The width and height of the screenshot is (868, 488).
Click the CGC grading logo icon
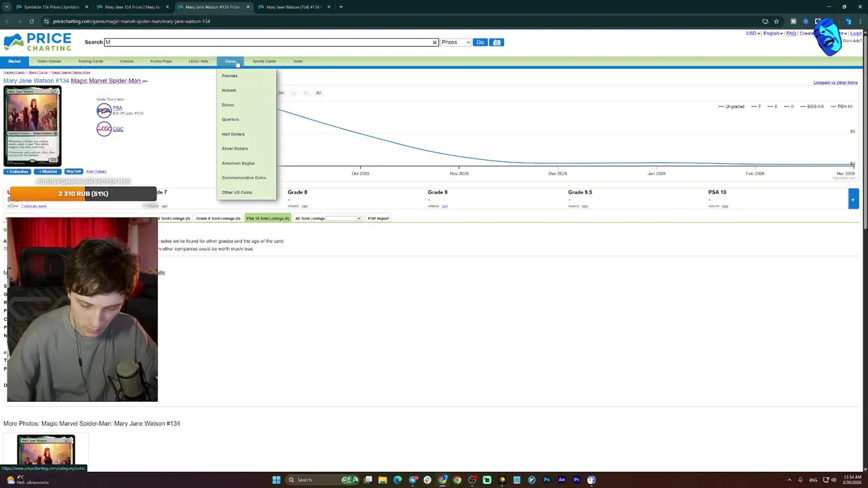point(104,129)
